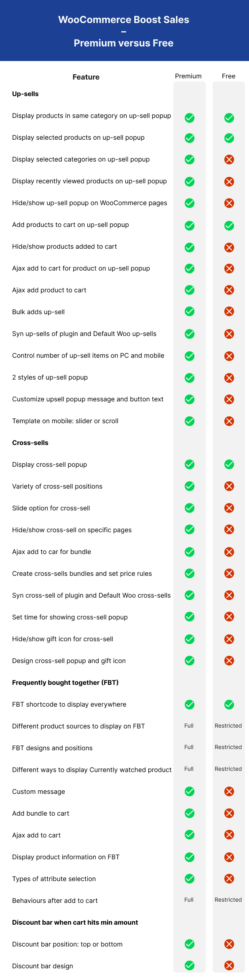The height and width of the screenshot is (980, 249).
Task: Click the Feature column header
Action: pos(86,77)
